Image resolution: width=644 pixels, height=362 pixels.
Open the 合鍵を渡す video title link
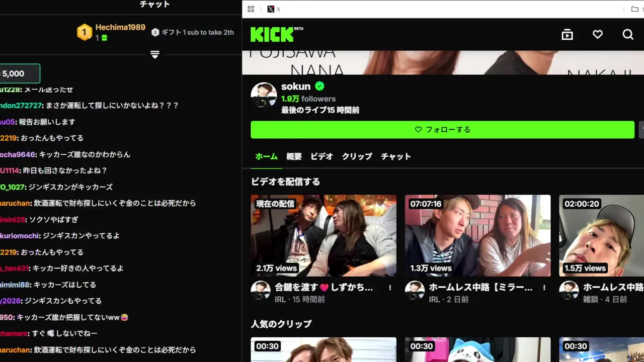pos(324,288)
